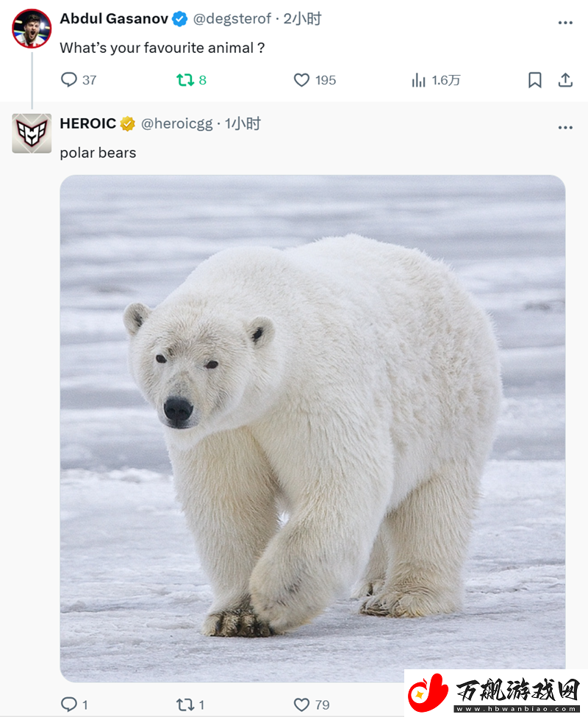Enlarge the polar bear photo

[x=312, y=428]
